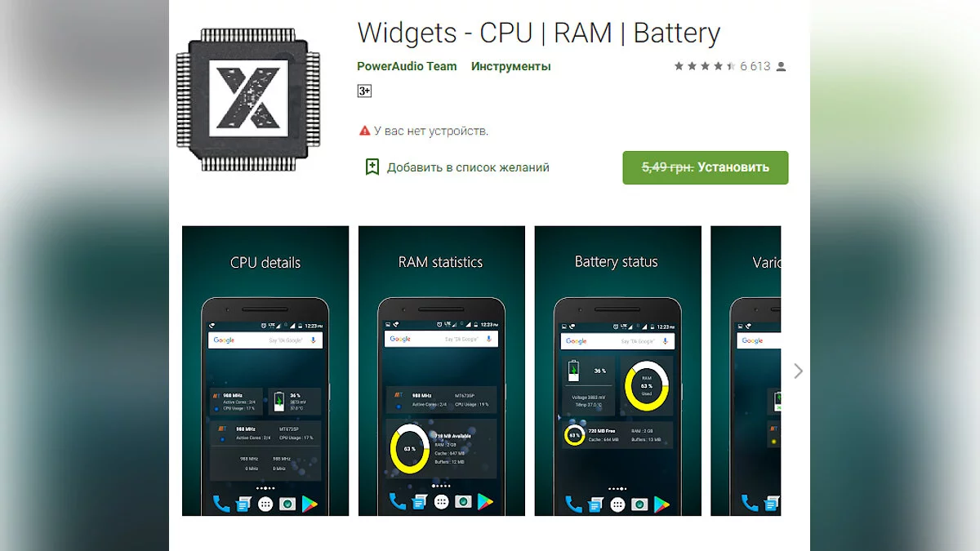The width and height of the screenshot is (980, 551).
Task: Click Добавить в список желаний
Action: pos(468,167)
